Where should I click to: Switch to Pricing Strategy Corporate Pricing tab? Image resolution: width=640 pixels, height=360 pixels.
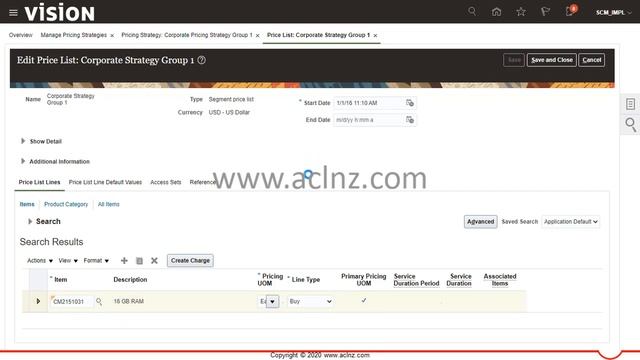[x=187, y=35]
